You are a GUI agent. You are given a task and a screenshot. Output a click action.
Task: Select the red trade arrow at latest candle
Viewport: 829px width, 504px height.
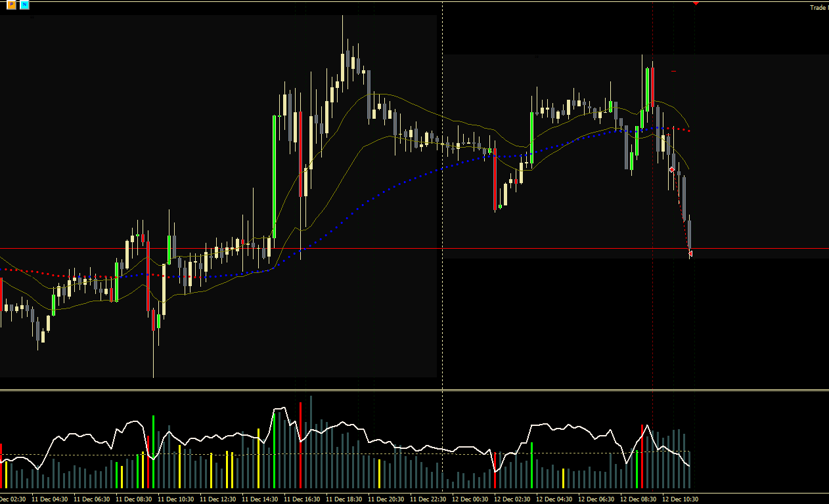[690, 253]
